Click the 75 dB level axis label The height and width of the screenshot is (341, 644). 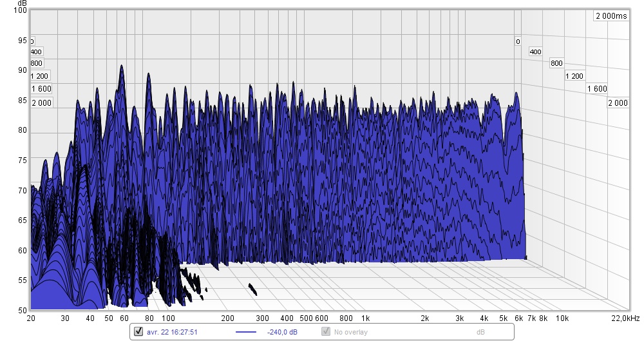(x=22, y=161)
